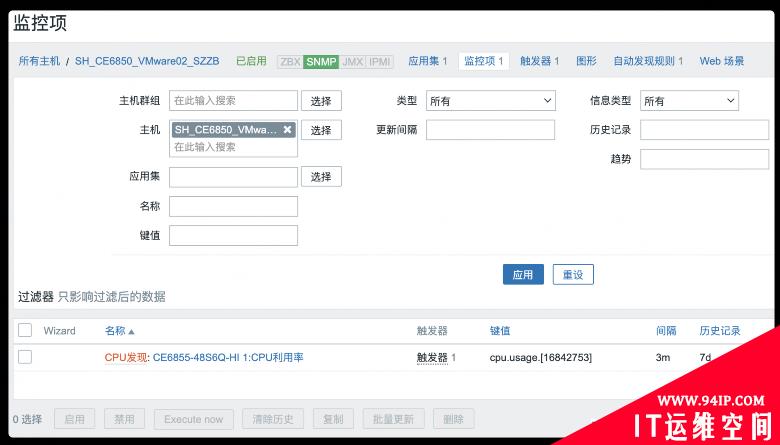Viewport: 780px width, 445px height.
Task: Click the Execute now button
Action: click(194, 419)
